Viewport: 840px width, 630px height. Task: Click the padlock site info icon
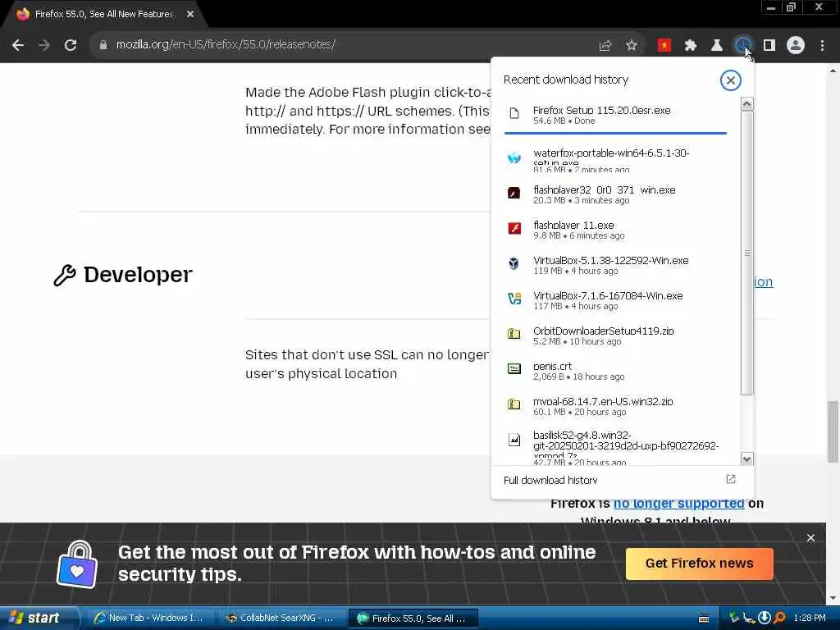pos(103,45)
